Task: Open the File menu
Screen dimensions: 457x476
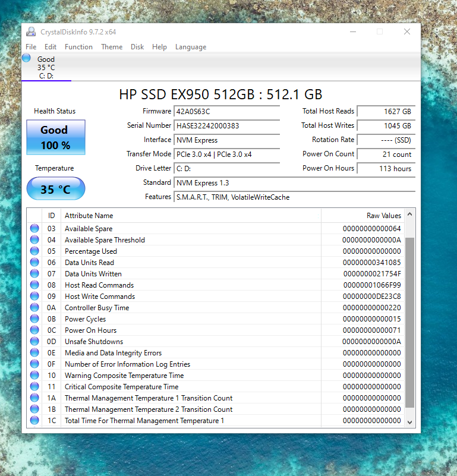Action: tap(31, 47)
